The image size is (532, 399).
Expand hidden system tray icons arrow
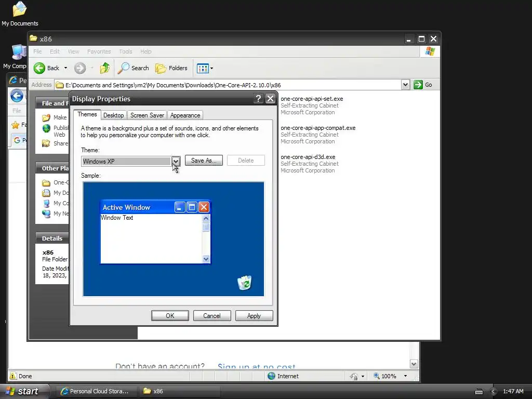click(x=493, y=392)
